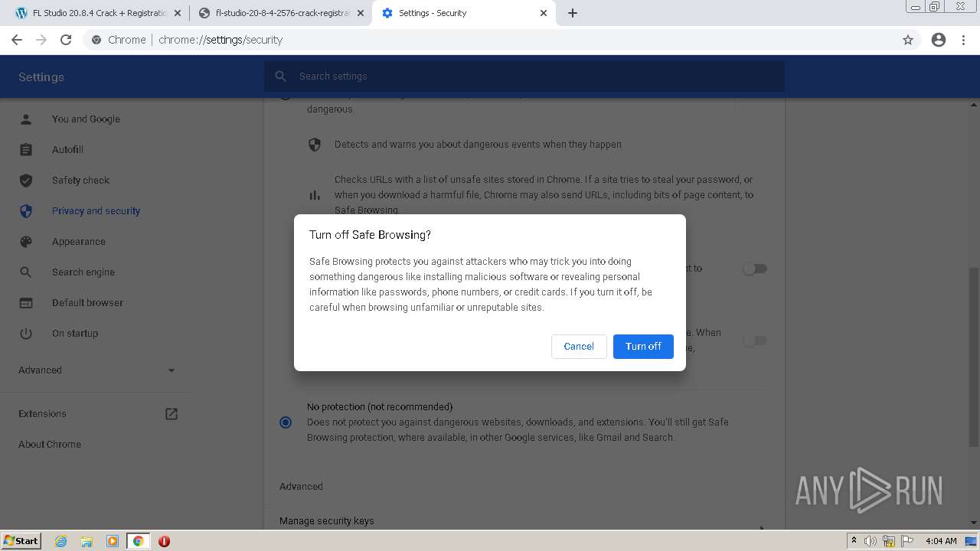980x551 pixels.
Task: Confirm with the Turn off button
Action: pos(643,347)
